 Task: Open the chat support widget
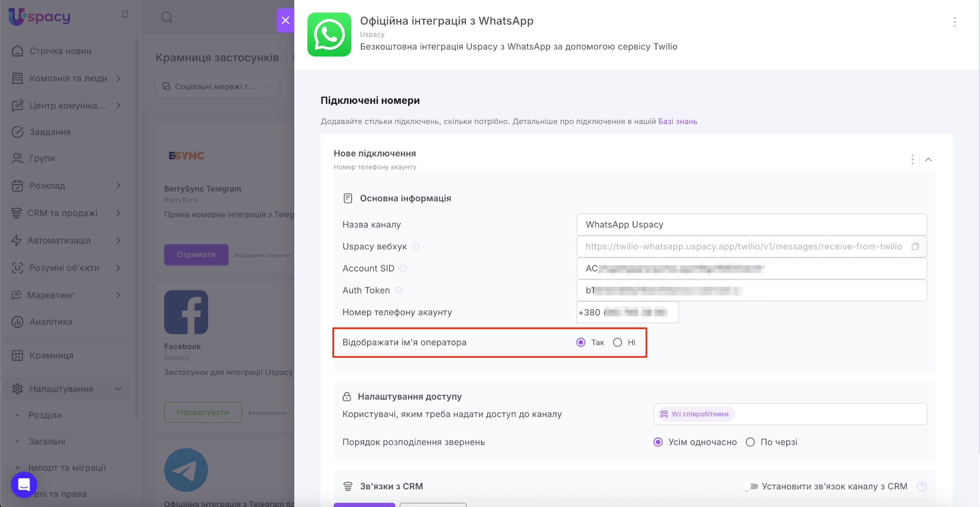click(24, 484)
